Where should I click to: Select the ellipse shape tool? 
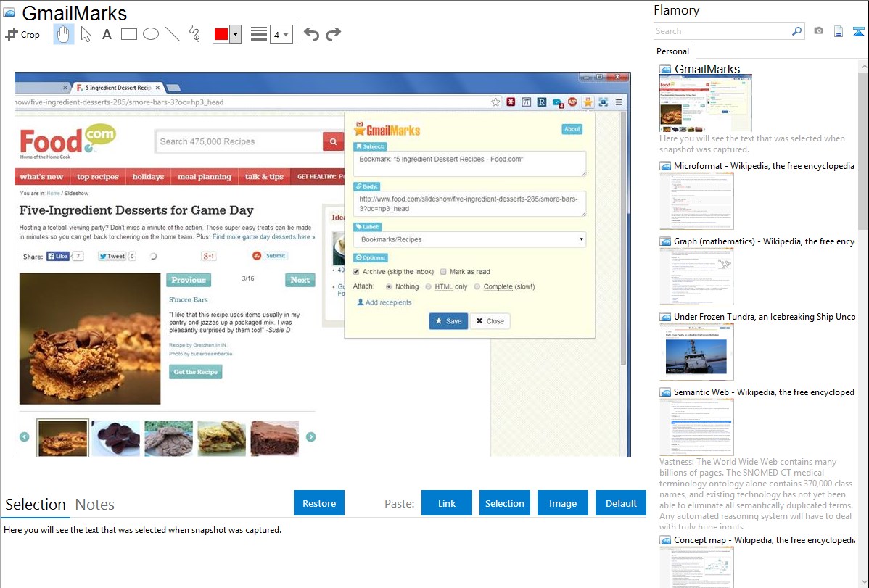[x=151, y=34]
